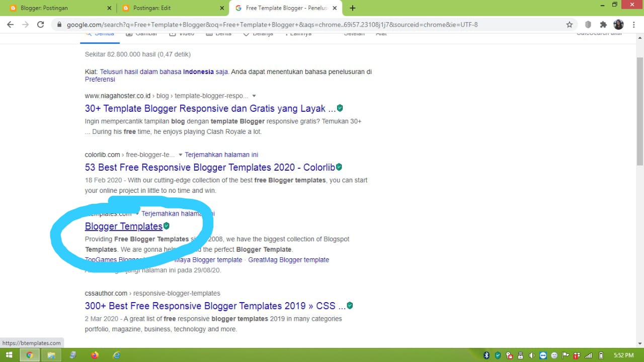Screen dimensions: 644x362
Task: Launch Firefox from the taskbar
Action: [x=95, y=355]
